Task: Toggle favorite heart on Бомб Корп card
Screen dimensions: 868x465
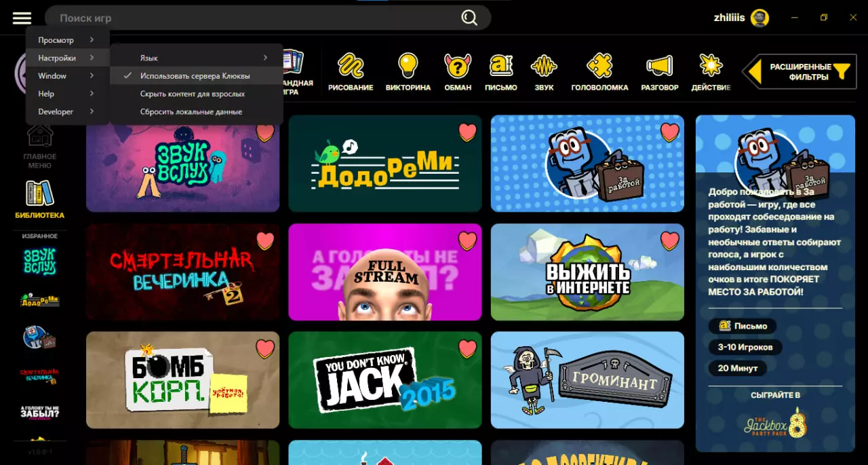Action: tap(265, 348)
